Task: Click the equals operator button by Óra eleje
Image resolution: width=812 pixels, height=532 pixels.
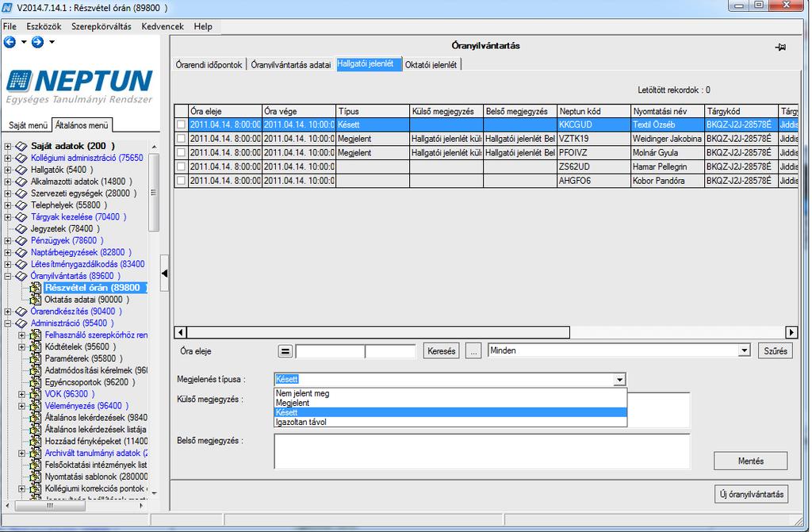Action: tap(285, 351)
